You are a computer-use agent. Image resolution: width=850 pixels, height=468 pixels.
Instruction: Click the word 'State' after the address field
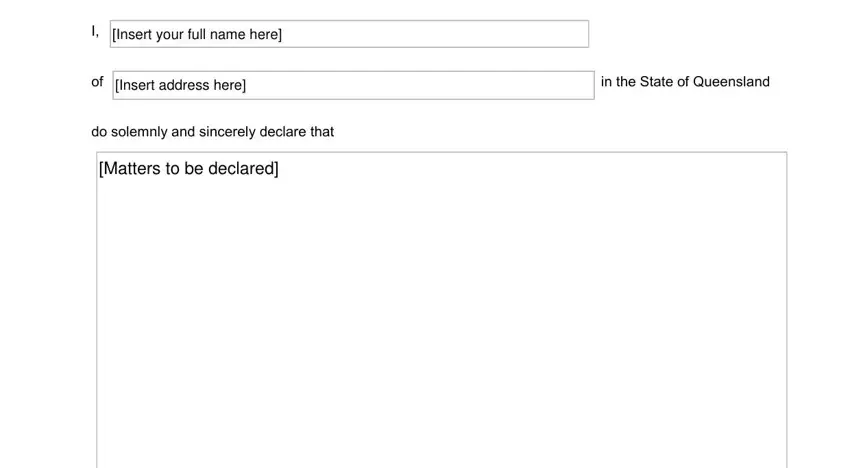tap(656, 82)
